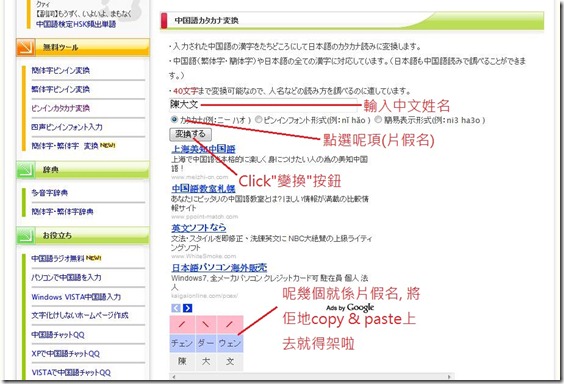
Task: Click the www.WhiteSmoke.com ad URL
Action: (204, 256)
